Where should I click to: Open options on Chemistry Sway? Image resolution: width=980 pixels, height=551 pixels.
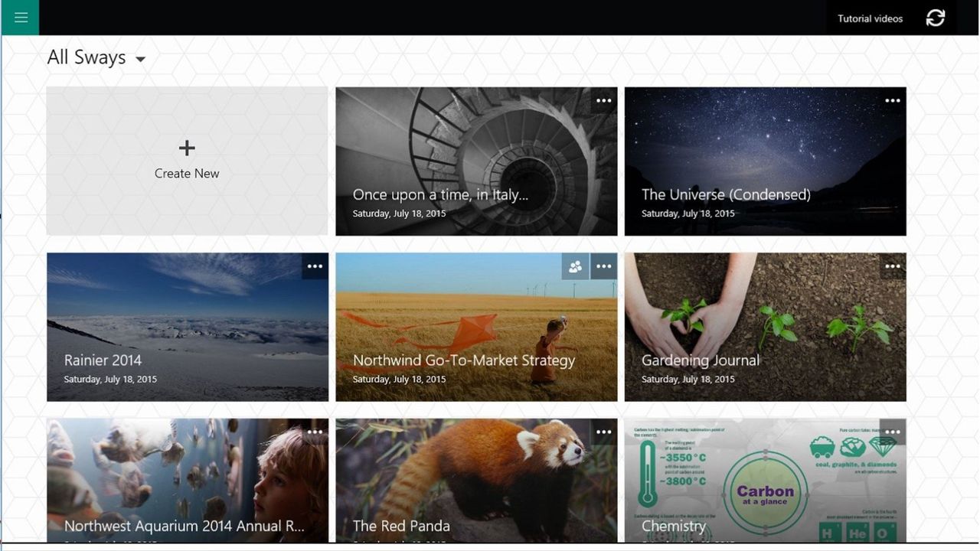(x=893, y=432)
